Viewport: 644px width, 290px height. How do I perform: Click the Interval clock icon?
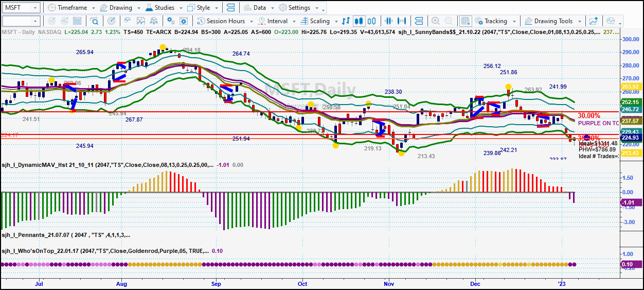pos(261,21)
